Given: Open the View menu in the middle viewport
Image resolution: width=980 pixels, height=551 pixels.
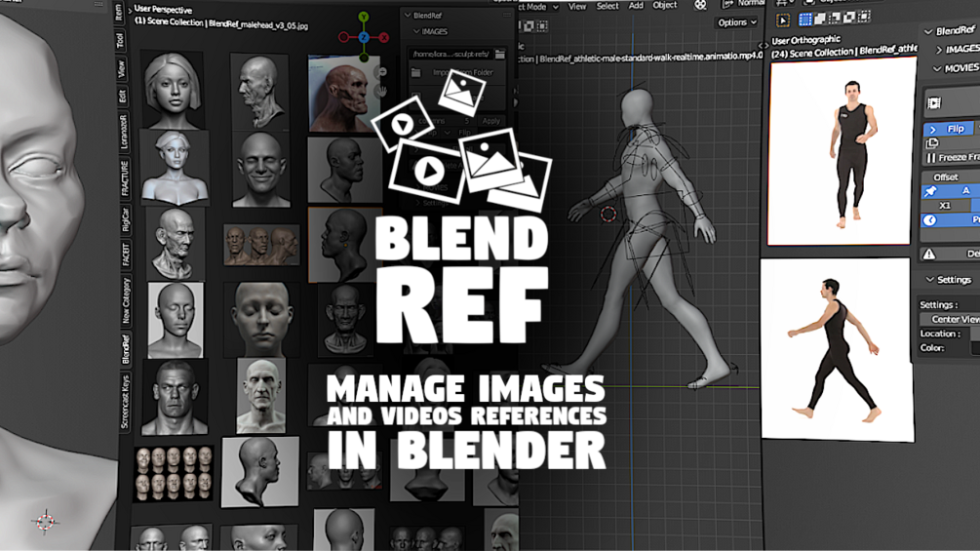Looking at the screenshot, I should pos(577,6).
